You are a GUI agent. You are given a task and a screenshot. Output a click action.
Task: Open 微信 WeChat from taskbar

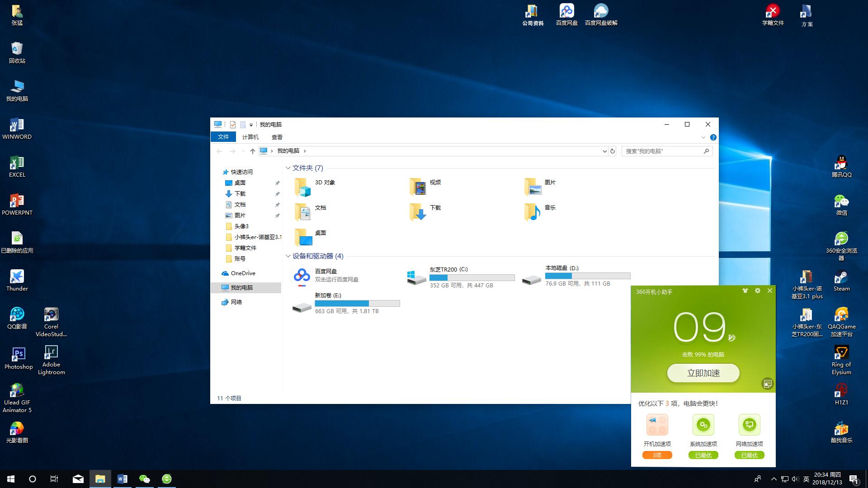[x=144, y=479]
